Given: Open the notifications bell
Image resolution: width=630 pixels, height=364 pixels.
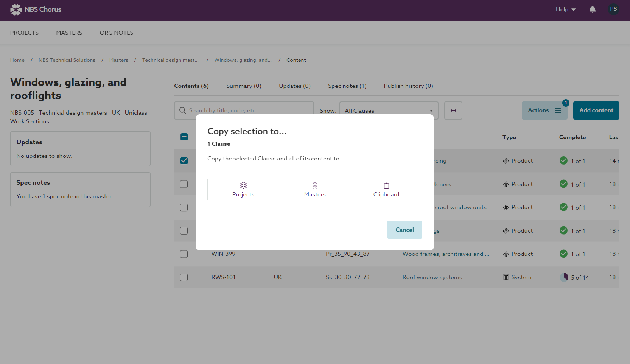Looking at the screenshot, I should (x=593, y=9).
